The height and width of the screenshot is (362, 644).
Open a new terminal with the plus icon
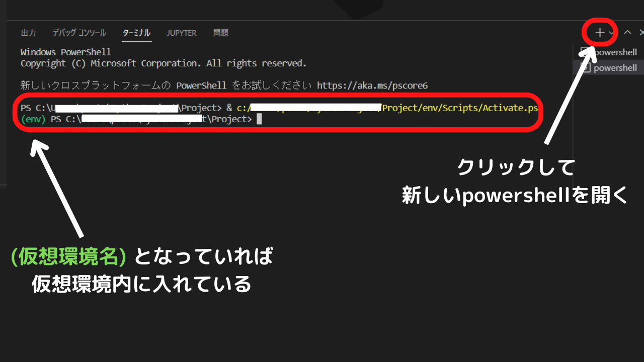coord(600,33)
